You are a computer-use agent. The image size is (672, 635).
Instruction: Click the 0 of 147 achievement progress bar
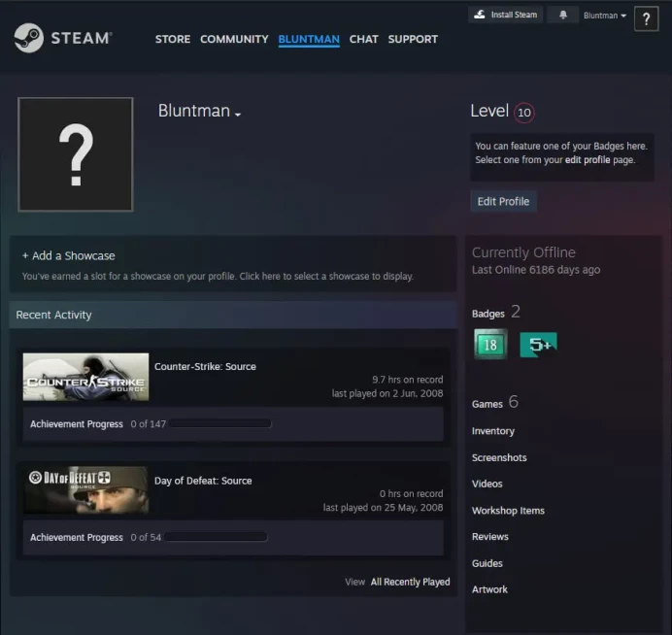pyautogui.click(x=220, y=423)
